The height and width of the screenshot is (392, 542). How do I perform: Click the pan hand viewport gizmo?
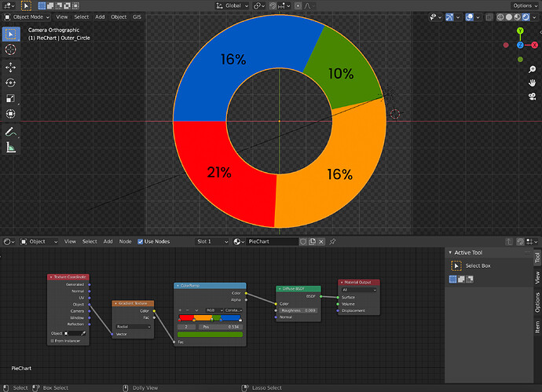click(x=533, y=83)
